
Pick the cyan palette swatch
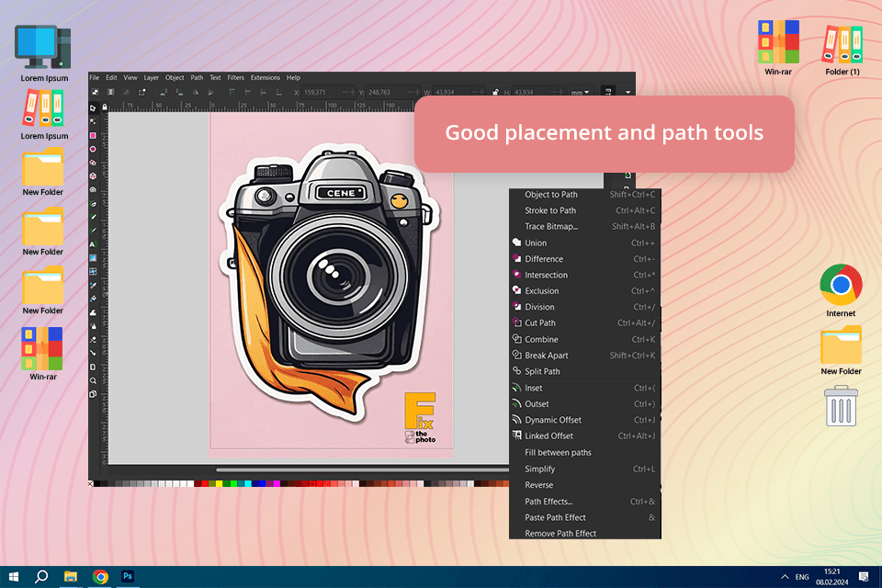click(x=247, y=484)
